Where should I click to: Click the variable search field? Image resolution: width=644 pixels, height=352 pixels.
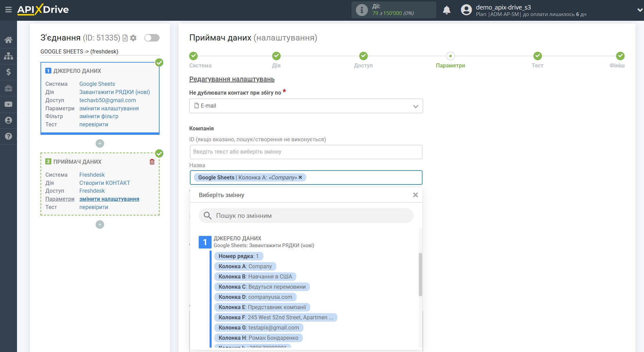(306, 215)
